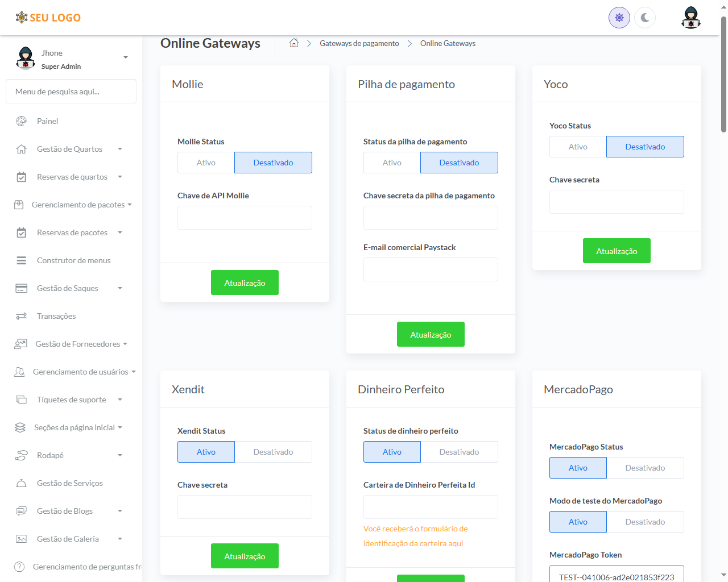The width and height of the screenshot is (728, 582).
Task: Open Construtor de menus hamburger icon
Action: (21, 260)
